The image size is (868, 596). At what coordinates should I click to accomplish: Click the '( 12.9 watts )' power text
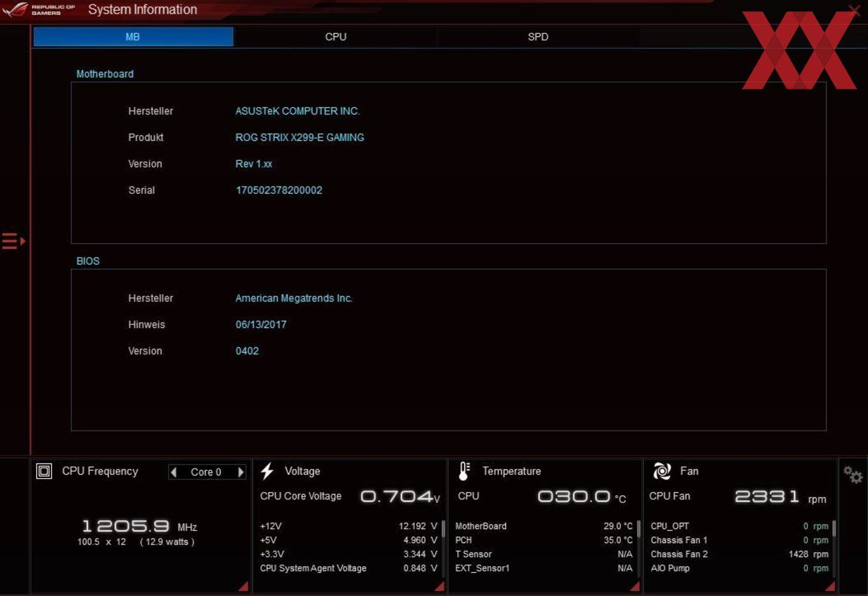(x=167, y=542)
